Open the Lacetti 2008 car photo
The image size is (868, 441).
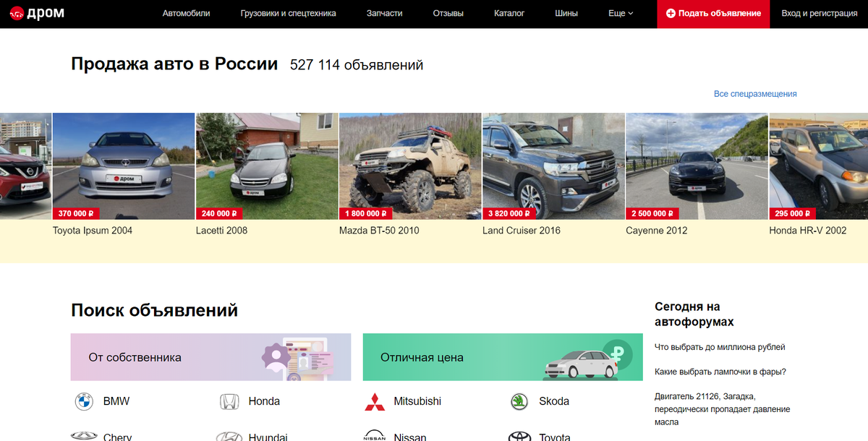(267, 166)
